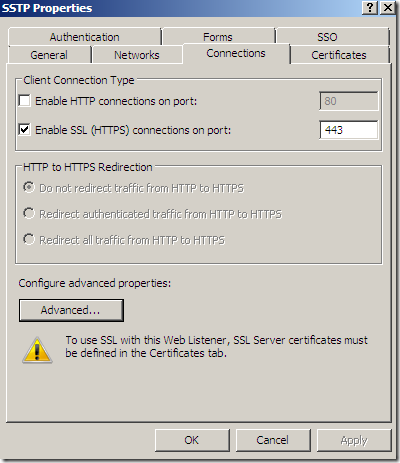This screenshot has width=400, height=463.
Task: Select the Connections tab
Action: [236, 53]
